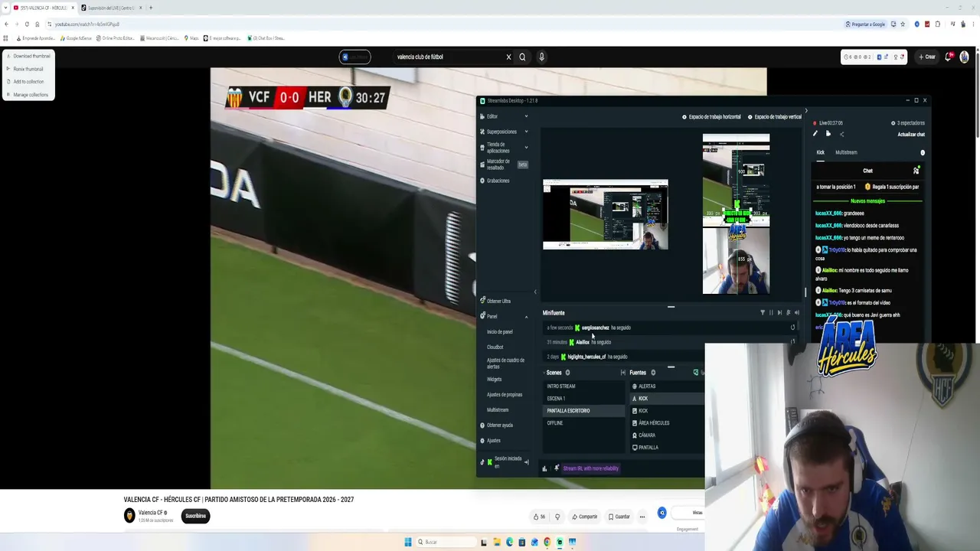Screen dimensions: 980x551
Task: Dislike the Valencia CF video
Action: point(557,517)
